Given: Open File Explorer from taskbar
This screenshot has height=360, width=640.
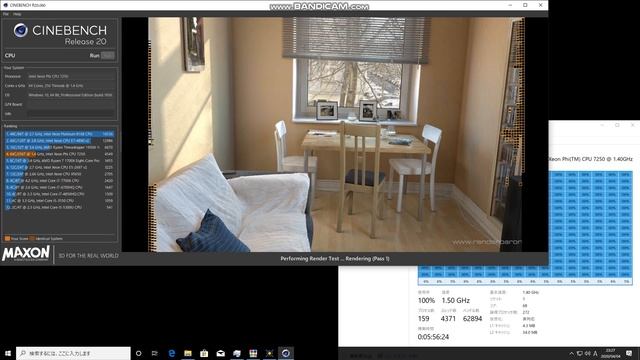Looking at the screenshot, I should click(x=188, y=353).
